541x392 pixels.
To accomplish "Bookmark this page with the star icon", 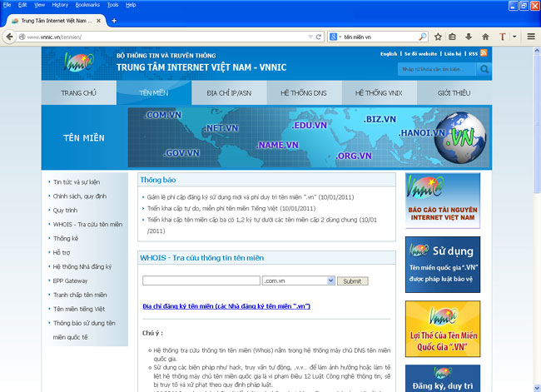I will (438, 37).
